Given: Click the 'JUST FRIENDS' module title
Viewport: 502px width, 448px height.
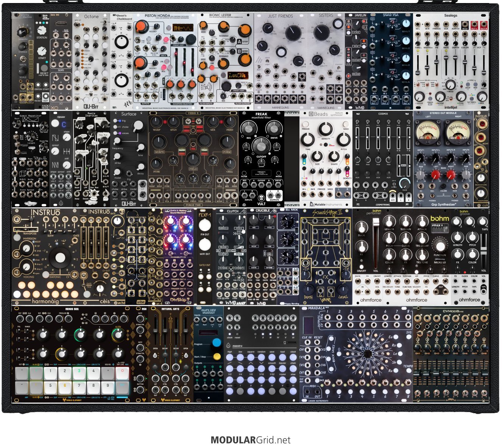Looking at the screenshot, I should (281, 16).
